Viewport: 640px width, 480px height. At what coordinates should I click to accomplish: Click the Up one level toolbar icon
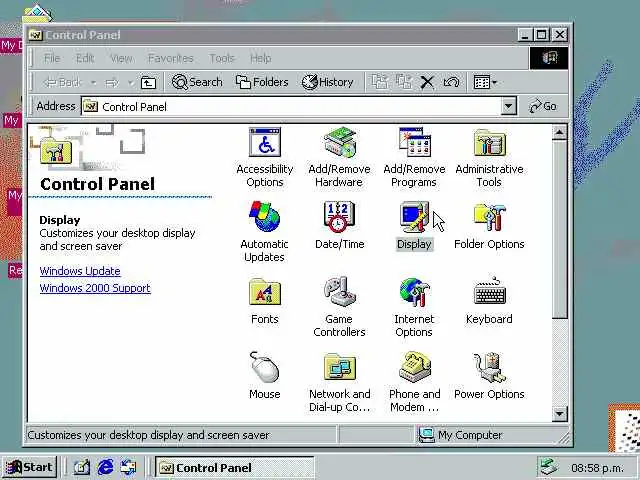(x=148, y=82)
